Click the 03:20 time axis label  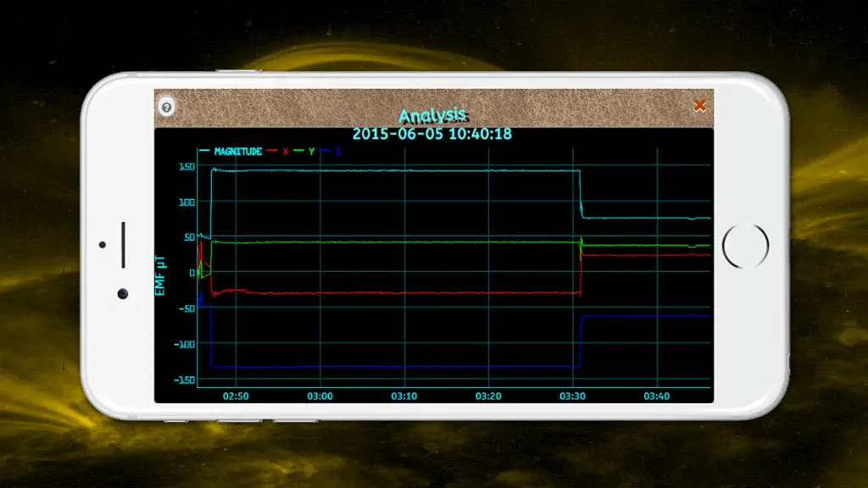point(488,396)
